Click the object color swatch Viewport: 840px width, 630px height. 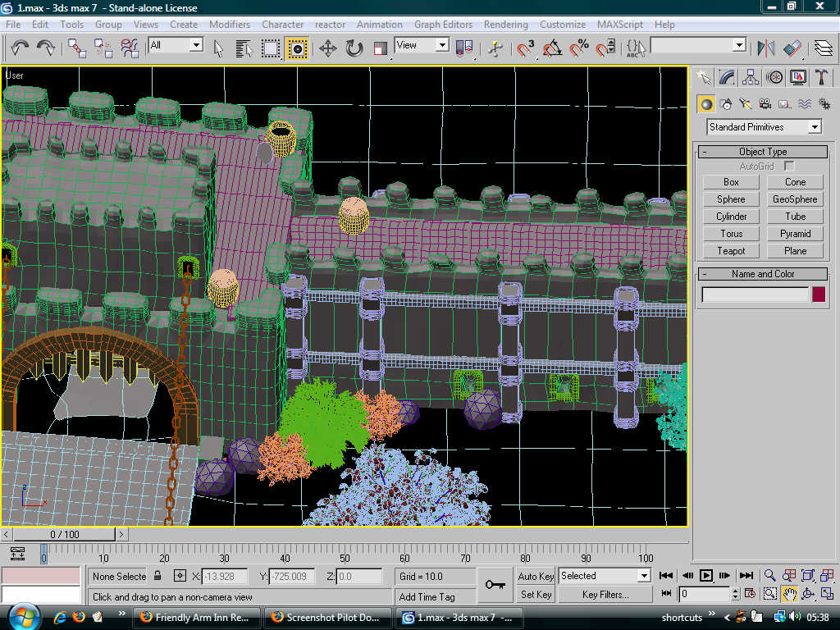tap(819, 294)
